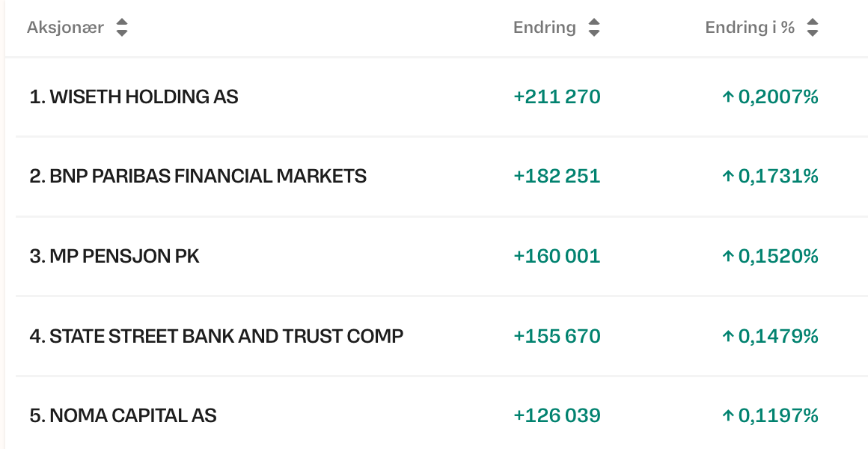Click the Aksjonær column header text
868x449 pixels.
[x=65, y=28]
